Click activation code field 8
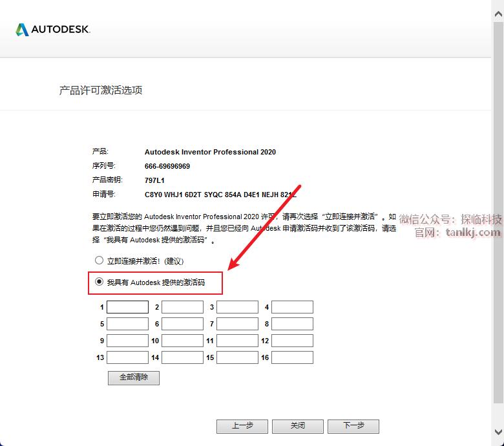This screenshot has width=504, height=446. 293,324
